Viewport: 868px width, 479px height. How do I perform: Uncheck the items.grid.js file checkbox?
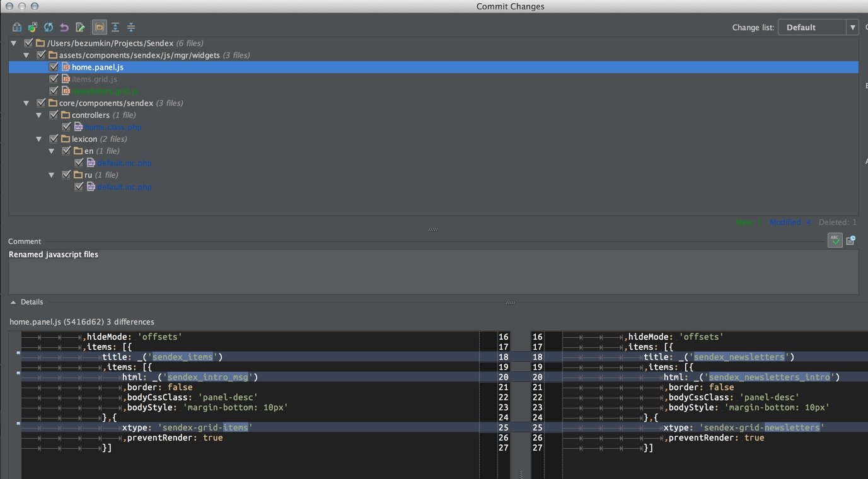54,79
